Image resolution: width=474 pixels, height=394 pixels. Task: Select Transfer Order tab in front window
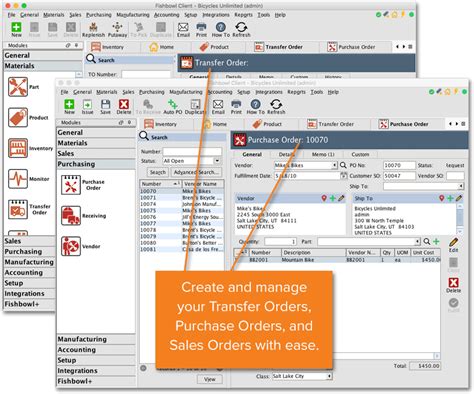point(331,124)
